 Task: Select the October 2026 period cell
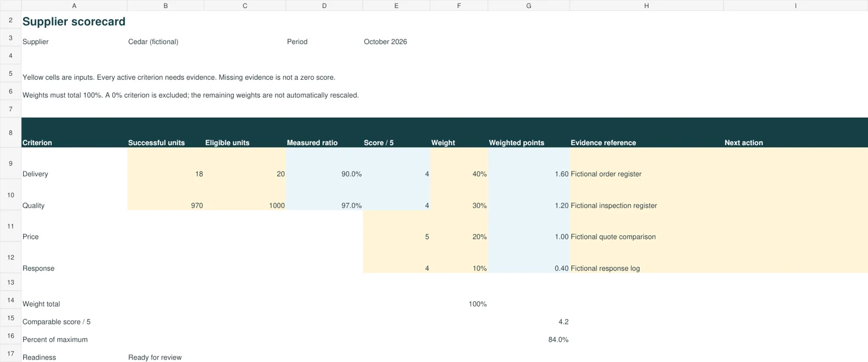coord(396,42)
